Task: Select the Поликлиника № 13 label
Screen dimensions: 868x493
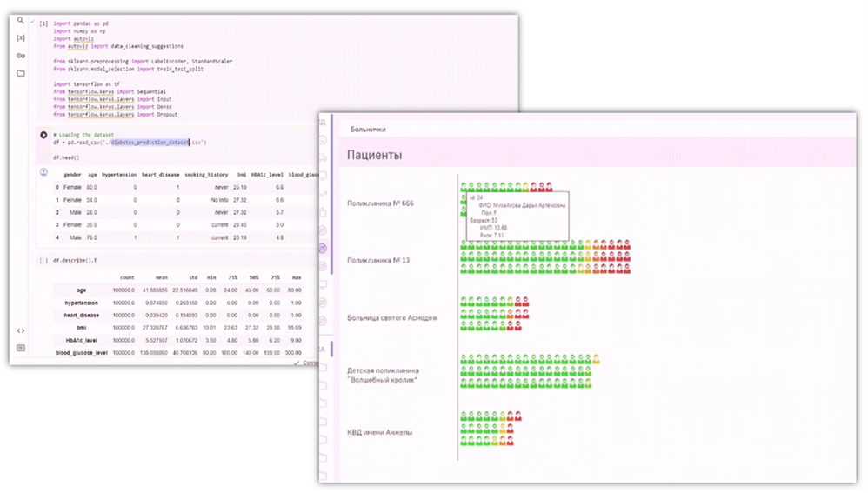Action: 378,261
